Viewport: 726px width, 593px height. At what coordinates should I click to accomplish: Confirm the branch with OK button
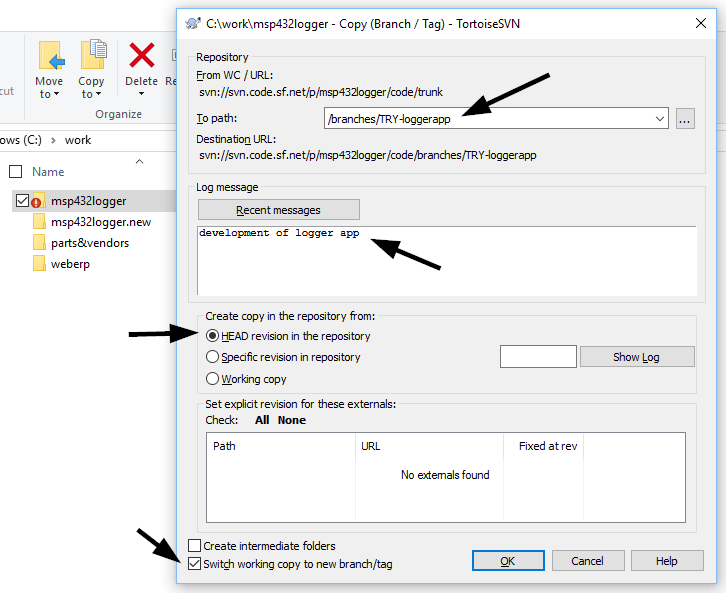pos(508,561)
